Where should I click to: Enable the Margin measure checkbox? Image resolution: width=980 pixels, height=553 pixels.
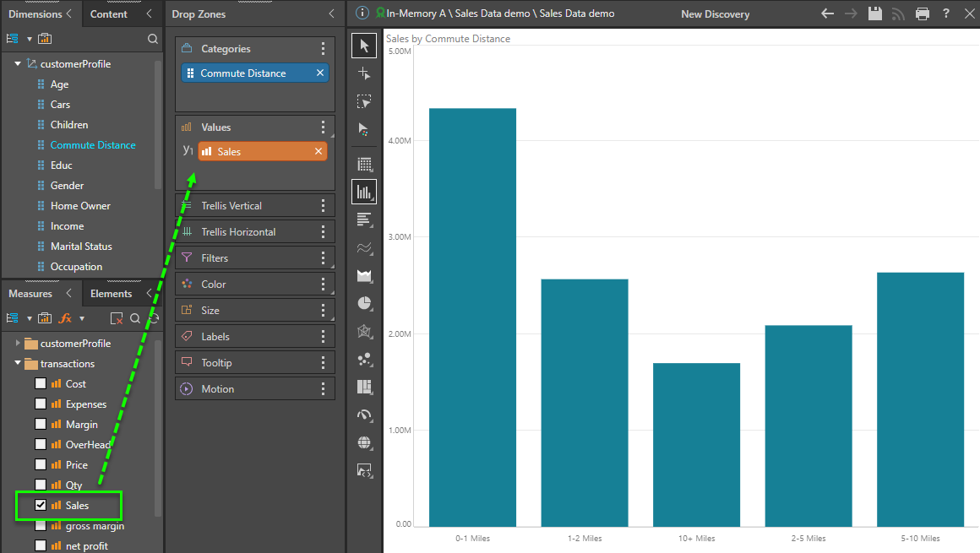click(41, 425)
